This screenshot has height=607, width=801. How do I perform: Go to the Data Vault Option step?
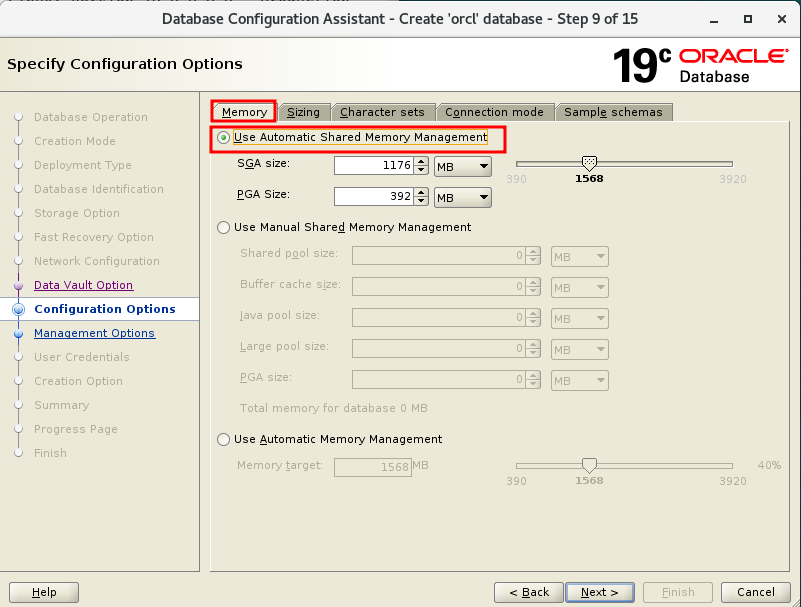pos(84,285)
